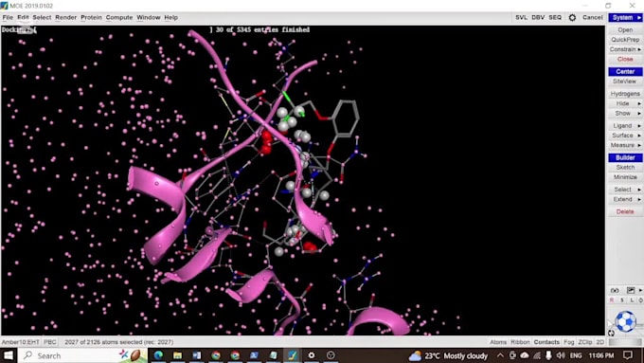The width and height of the screenshot is (644, 363).
Task: Click the Open button in right panel
Action: [x=625, y=29]
